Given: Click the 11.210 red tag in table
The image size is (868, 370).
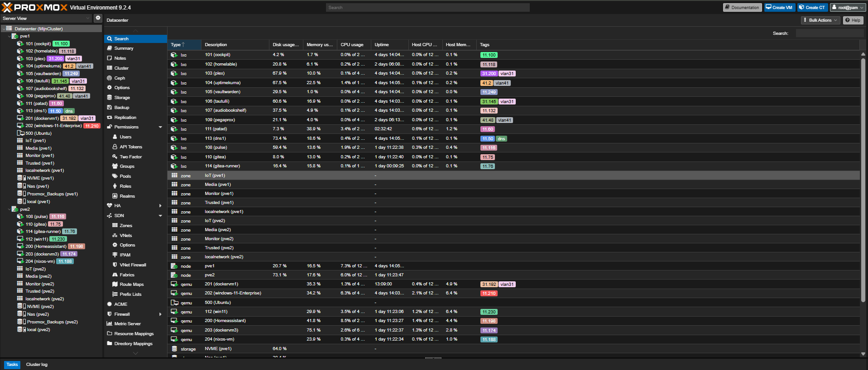Looking at the screenshot, I should point(489,294).
